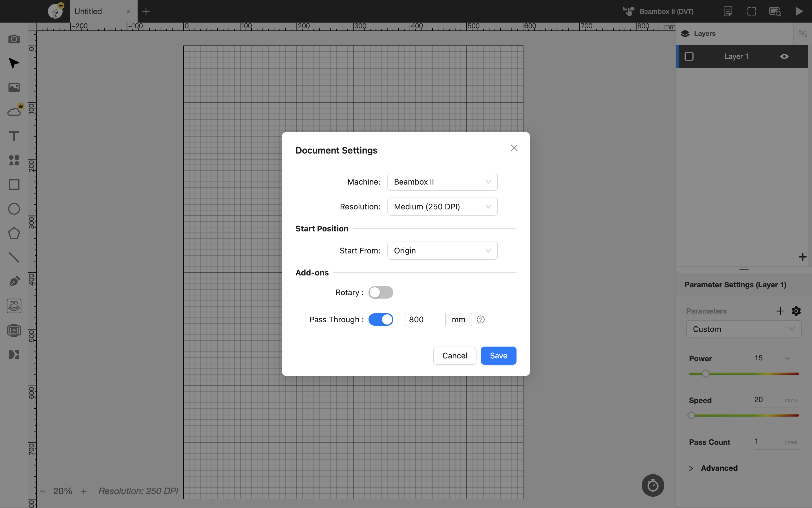The width and height of the screenshot is (812, 508).
Task: Zoom in with the plus button
Action: 84,491
